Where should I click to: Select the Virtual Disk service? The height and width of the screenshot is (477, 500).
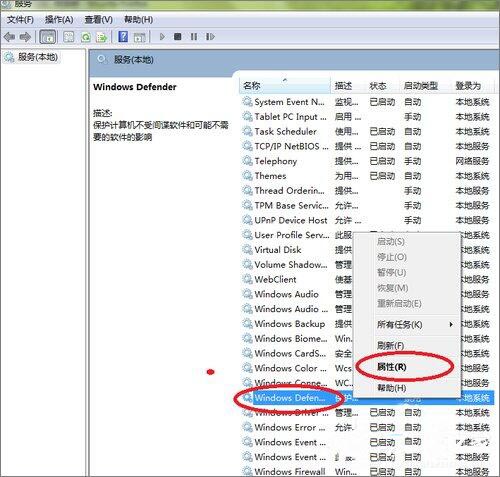pyautogui.click(x=278, y=250)
